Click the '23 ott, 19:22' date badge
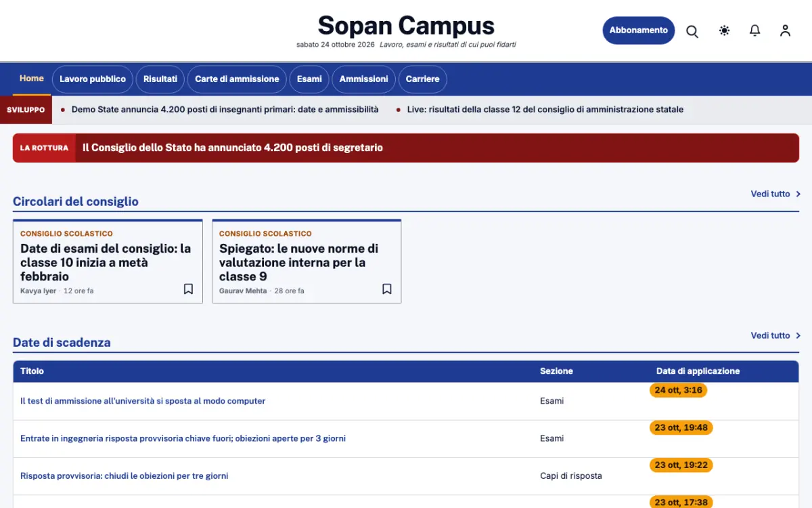Viewport: 812px width, 508px height. tap(681, 465)
